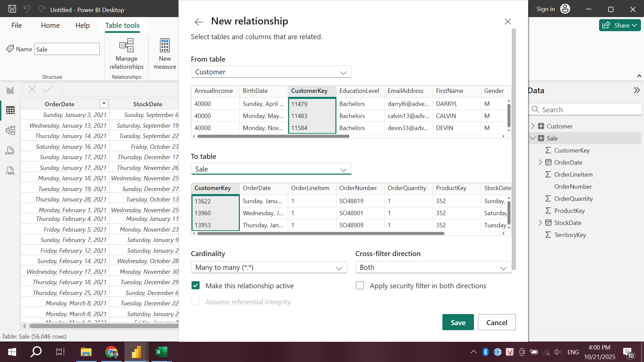Viewport: 644px width, 362px height.
Task: Click the Manage relationships icon
Action: point(126,45)
